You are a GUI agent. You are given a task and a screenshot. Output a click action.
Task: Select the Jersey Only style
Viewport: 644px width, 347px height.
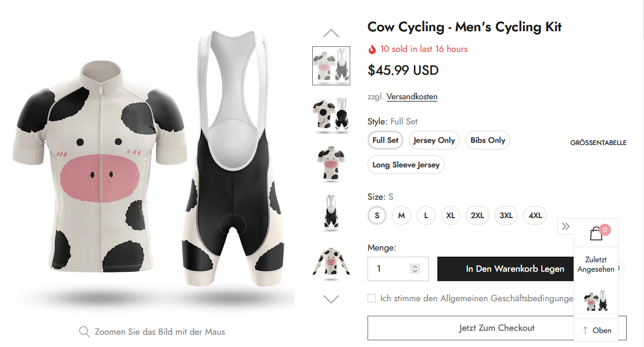[434, 140]
